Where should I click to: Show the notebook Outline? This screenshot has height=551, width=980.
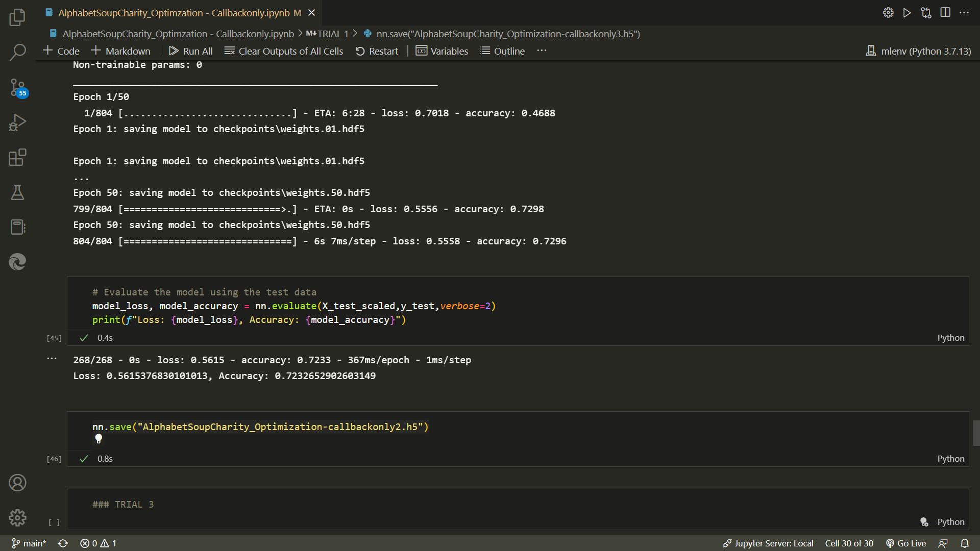point(502,51)
